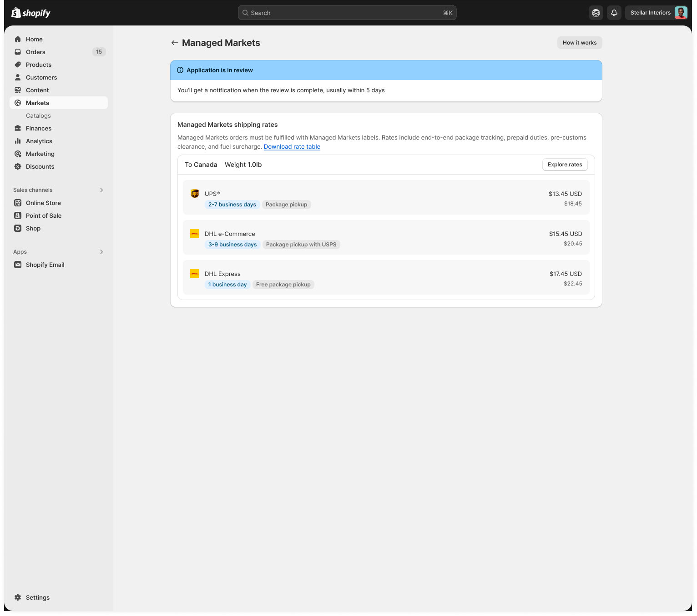Focus the Search input field
697x616 pixels.
coord(347,13)
